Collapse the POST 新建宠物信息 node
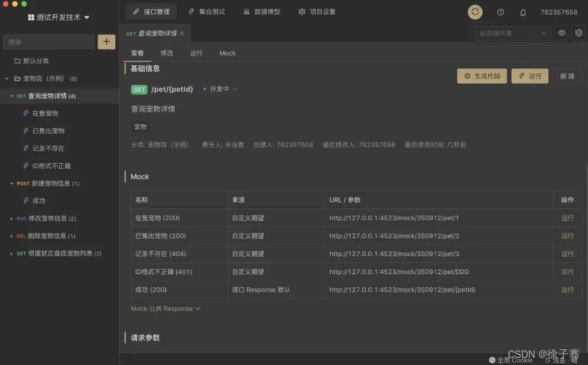 pyautogui.click(x=11, y=184)
